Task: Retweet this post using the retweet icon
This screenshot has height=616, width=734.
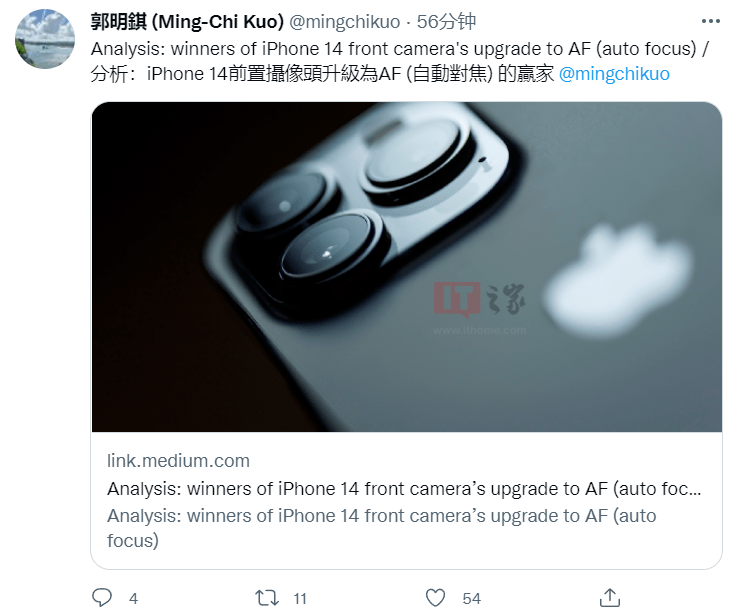Action: point(267,598)
